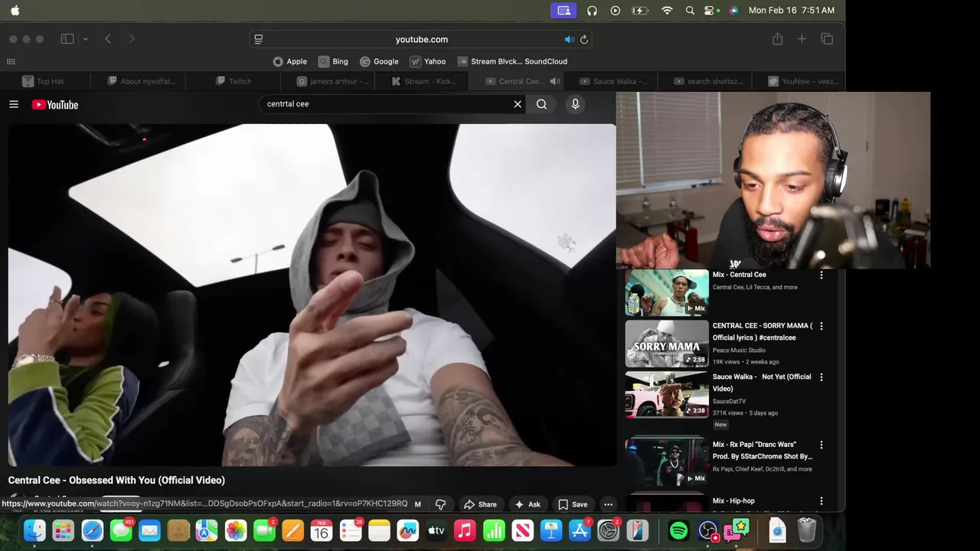Click the 'Central Cee - Obsessed With You' title

(x=116, y=481)
